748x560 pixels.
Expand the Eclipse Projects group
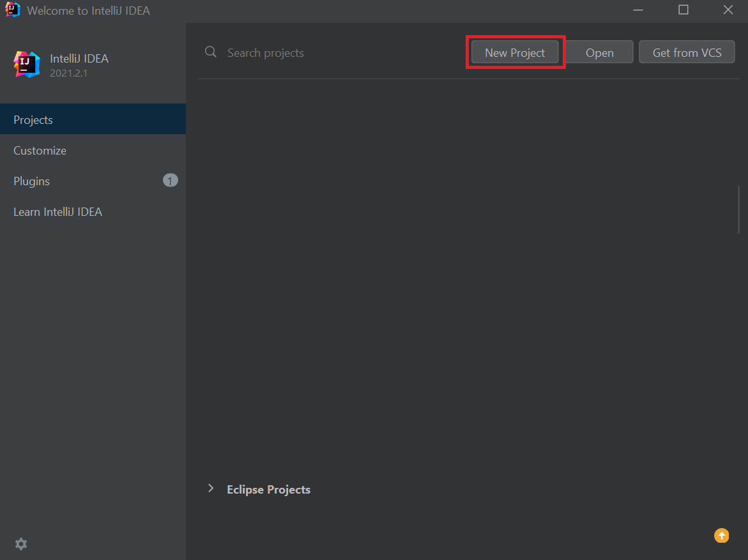click(211, 488)
